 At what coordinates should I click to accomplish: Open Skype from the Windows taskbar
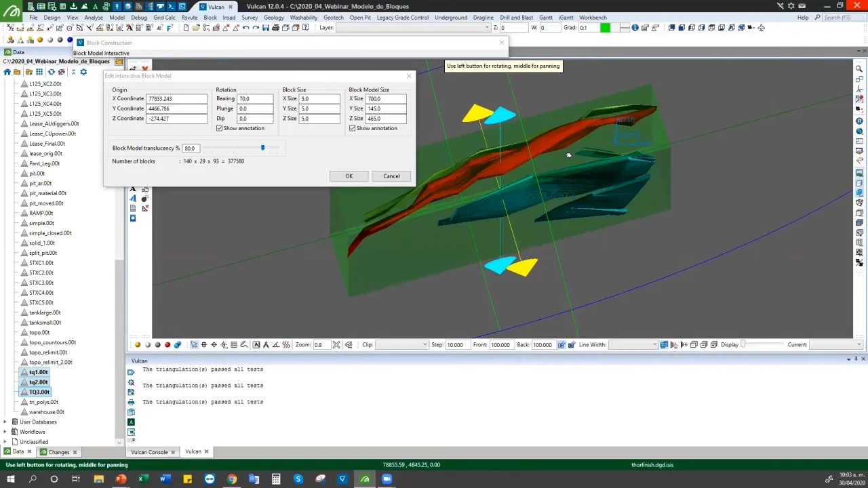click(298, 479)
